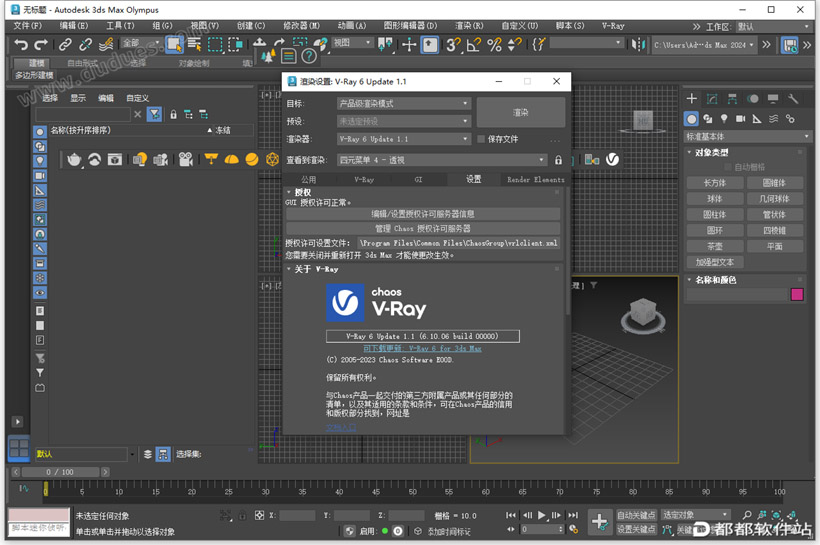Toggle 自动关键点 auto key mode
The width and height of the screenshot is (820, 545).
pos(636,515)
